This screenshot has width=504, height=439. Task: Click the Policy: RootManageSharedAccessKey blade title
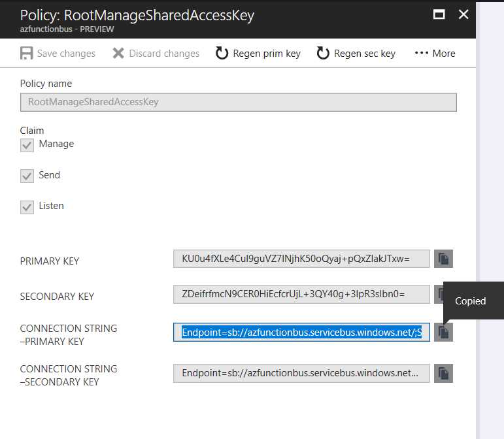137,15
